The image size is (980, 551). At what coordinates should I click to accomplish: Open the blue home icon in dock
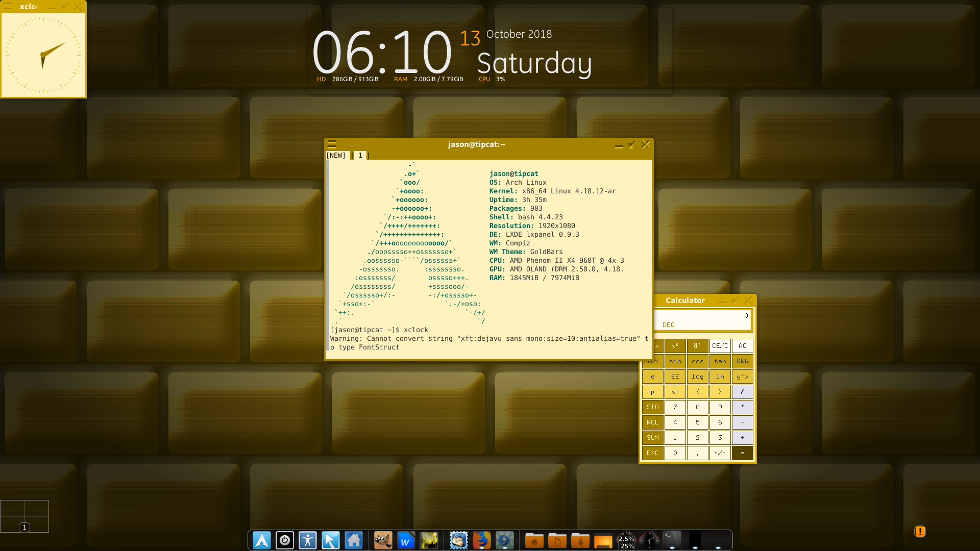[x=354, y=540]
